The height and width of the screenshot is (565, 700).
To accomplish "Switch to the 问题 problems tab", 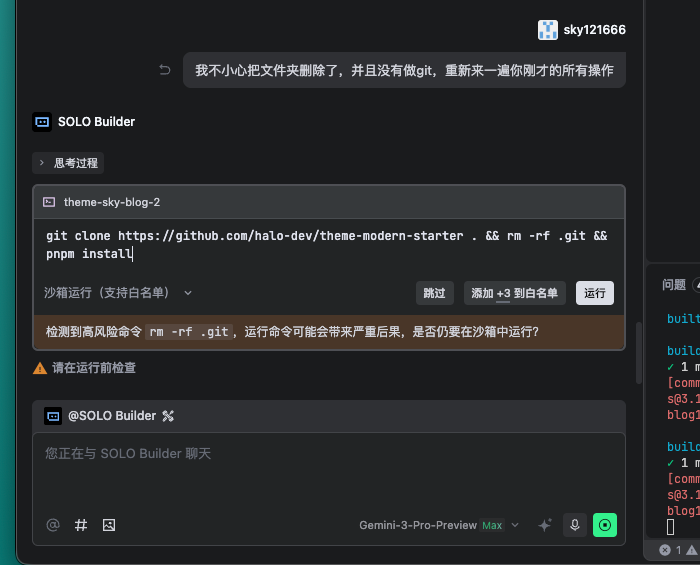I will pyautogui.click(x=674, y=285).
